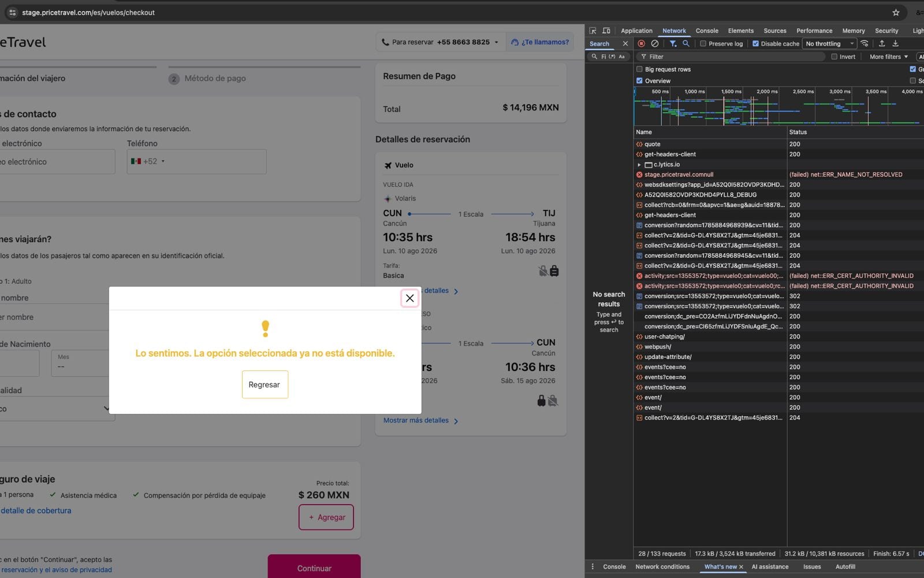Click the Regresar button

pyautogui.click(x=264, y=384)
